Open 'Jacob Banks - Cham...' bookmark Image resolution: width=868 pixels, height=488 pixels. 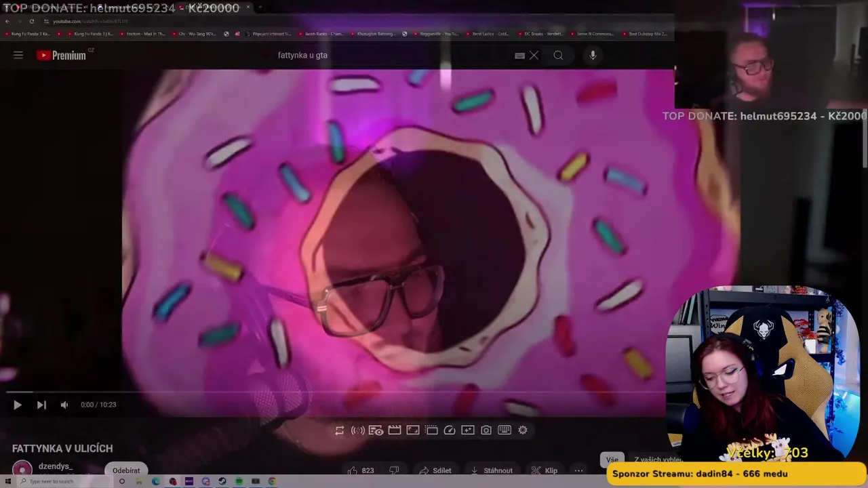click(321, 34)
